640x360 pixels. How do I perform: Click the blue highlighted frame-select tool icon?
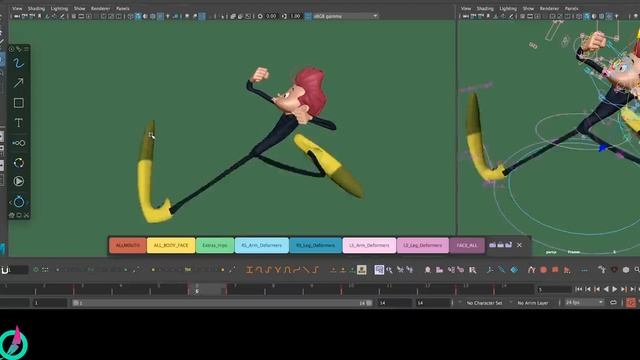coord(379,269)
